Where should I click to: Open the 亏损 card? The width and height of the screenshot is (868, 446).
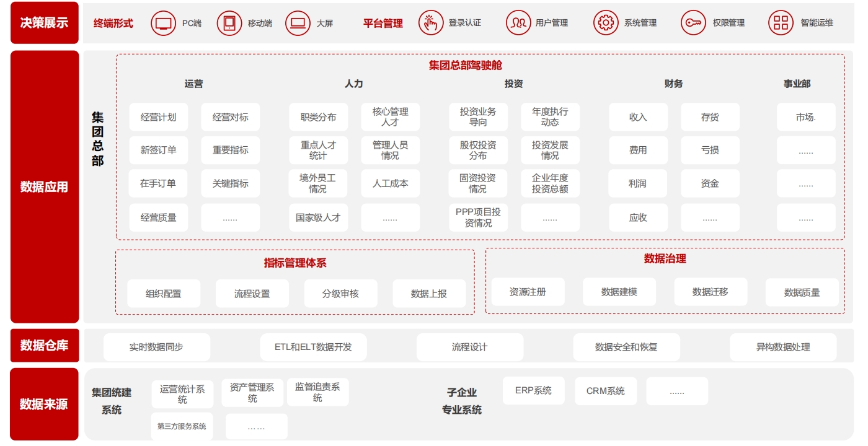point(710,150)
